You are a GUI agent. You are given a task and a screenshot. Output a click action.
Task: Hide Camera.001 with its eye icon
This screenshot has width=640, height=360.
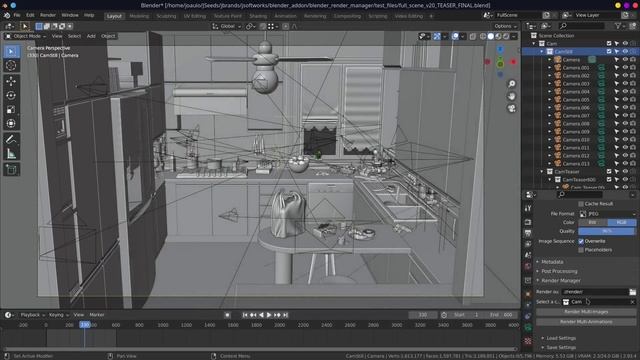625,67
